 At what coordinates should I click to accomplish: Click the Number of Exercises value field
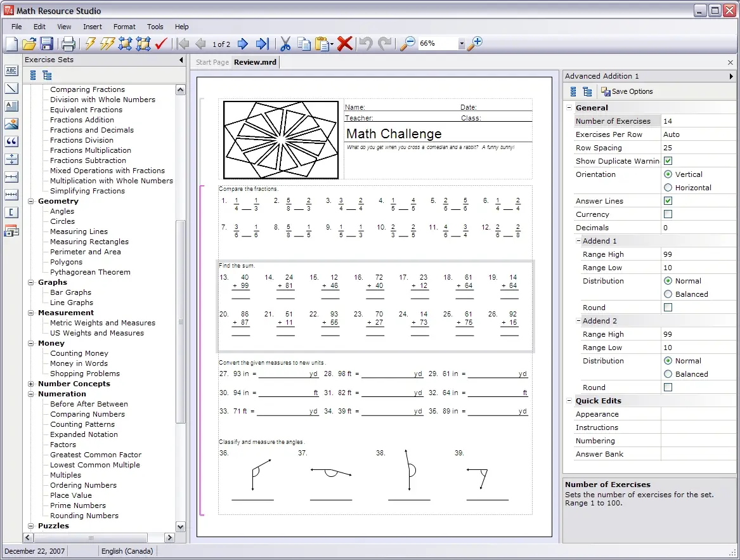click(x=698, y=121)
